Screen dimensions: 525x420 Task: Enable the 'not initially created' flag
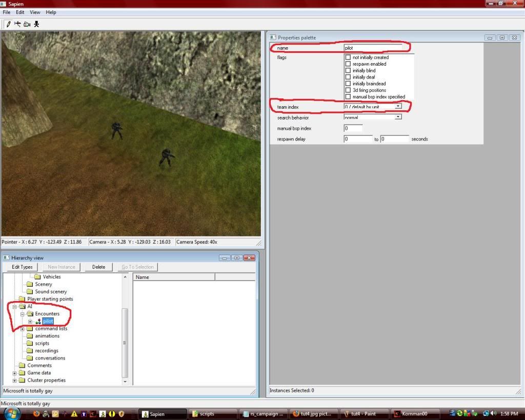[348, 57]
